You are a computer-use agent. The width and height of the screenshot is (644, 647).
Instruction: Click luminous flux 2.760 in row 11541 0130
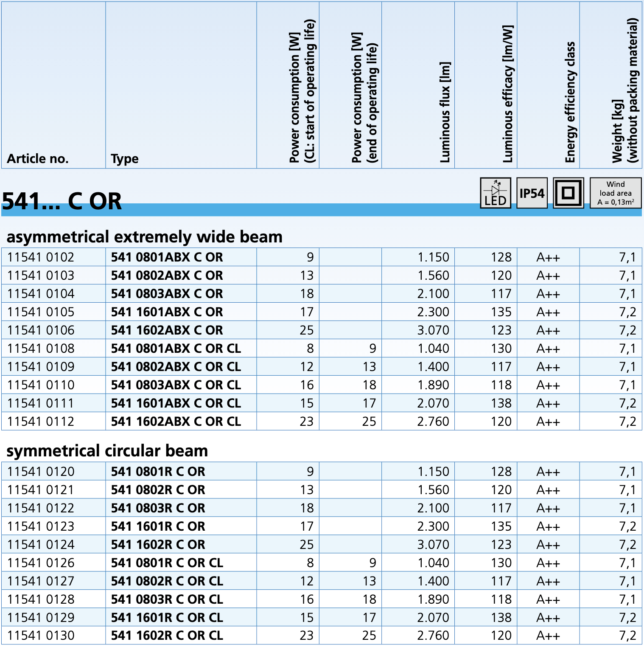[433, 636]
